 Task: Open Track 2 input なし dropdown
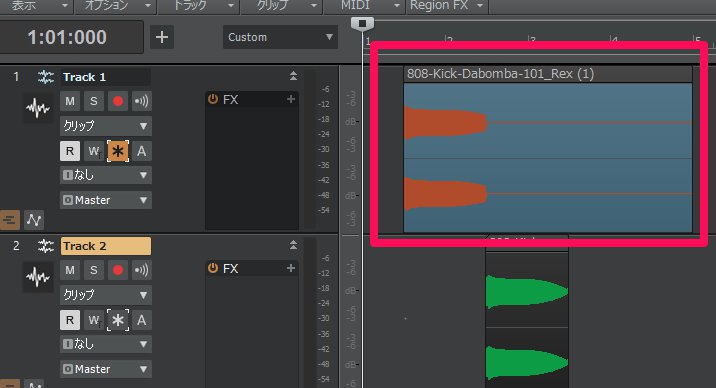point(105,344)
